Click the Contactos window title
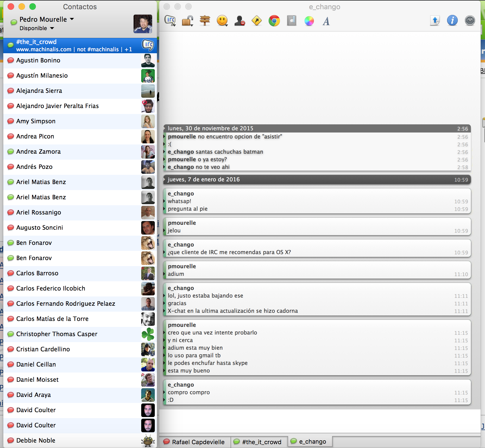This screenshot has height=448, width=485. (80, 7)
